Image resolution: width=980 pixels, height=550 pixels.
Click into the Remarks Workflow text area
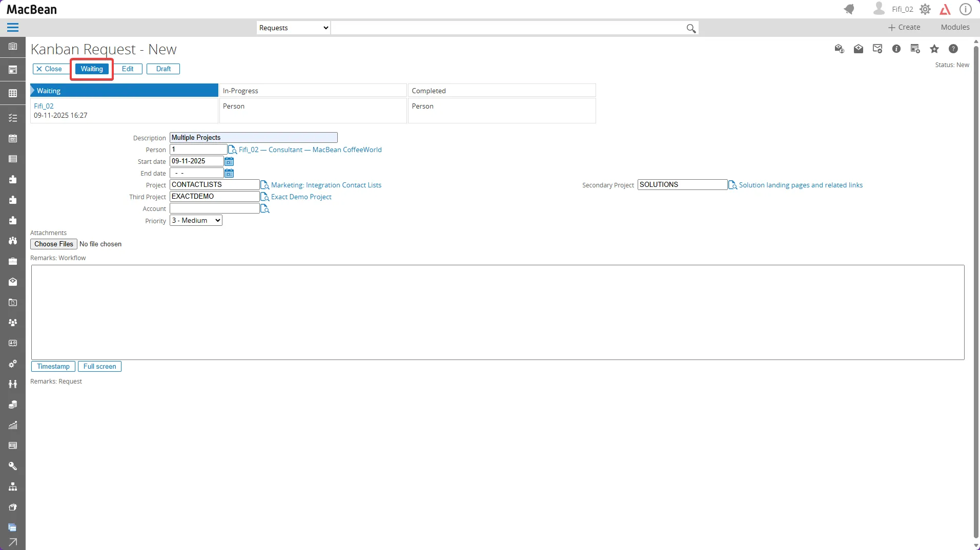pos(497,312)
